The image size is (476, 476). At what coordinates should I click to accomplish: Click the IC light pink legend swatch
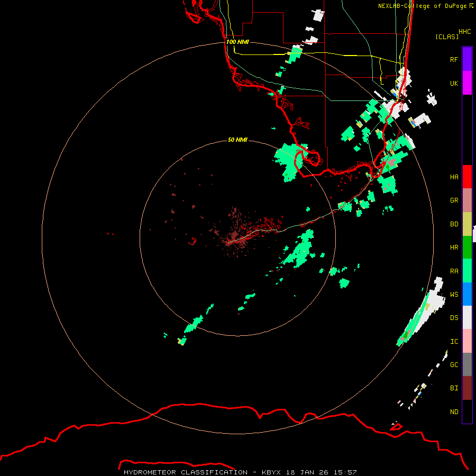tap(467, 341)
